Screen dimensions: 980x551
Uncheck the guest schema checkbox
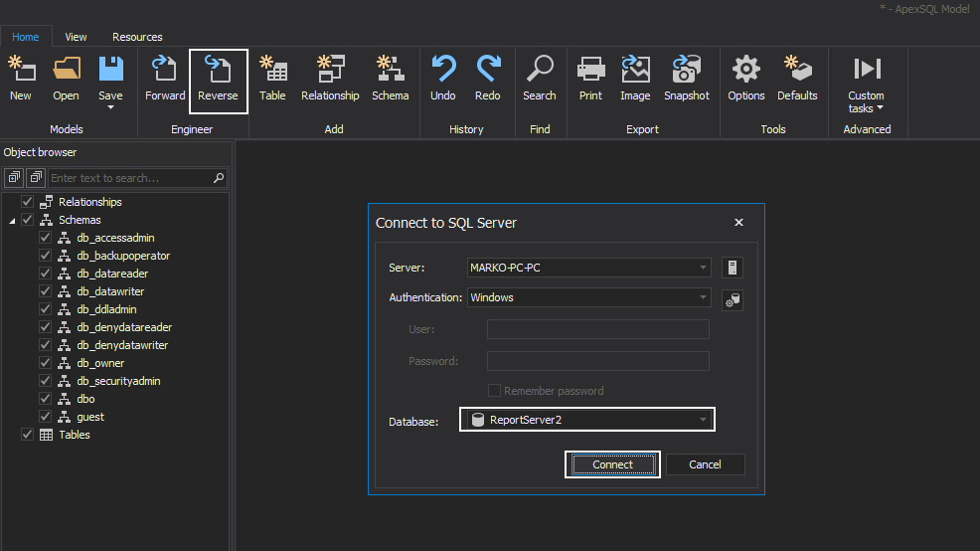click(45, 417)
